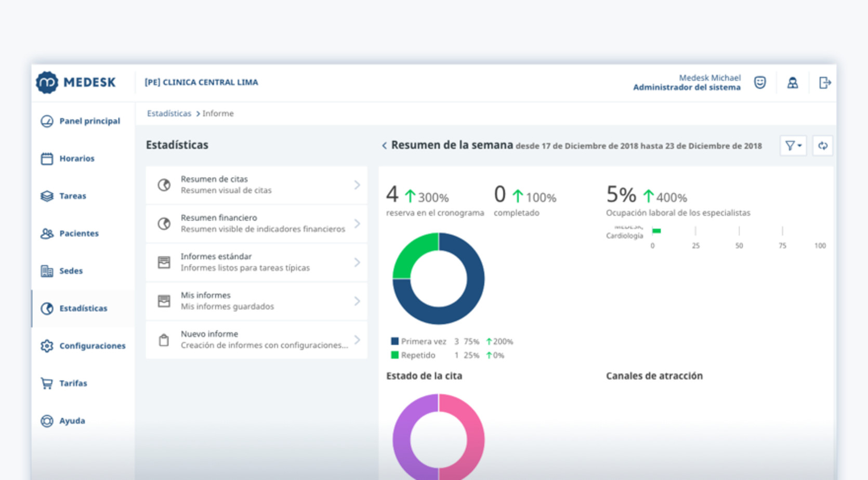Open Sedes building icon

47,271
